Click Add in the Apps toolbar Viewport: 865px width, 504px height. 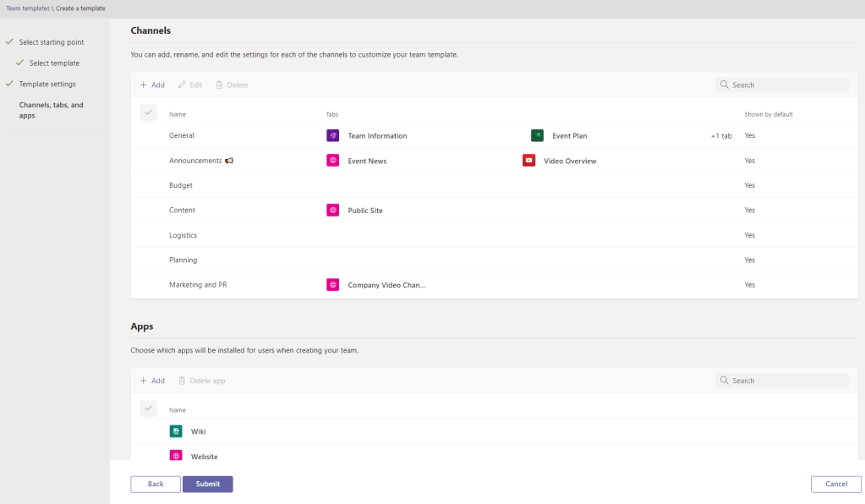pyautogui.click(x=152, y=381)
